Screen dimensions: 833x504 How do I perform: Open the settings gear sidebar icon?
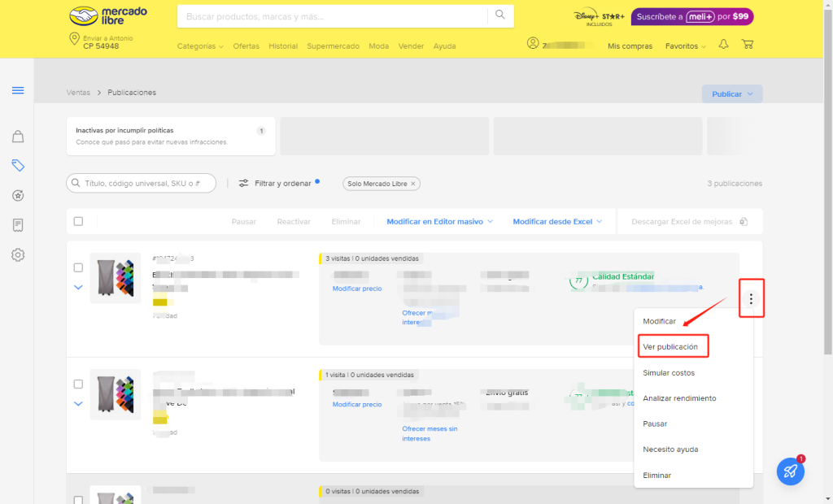[18, 255]
